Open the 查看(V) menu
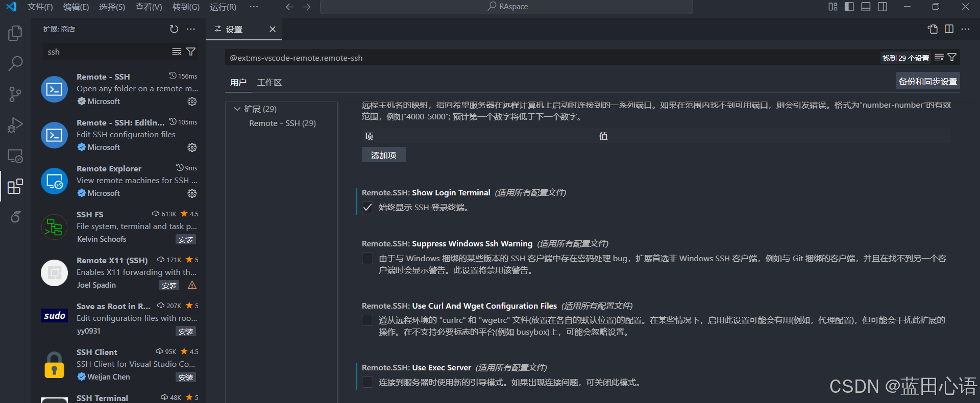The height and width of the screenshot is (403, 980). [149, 7]
